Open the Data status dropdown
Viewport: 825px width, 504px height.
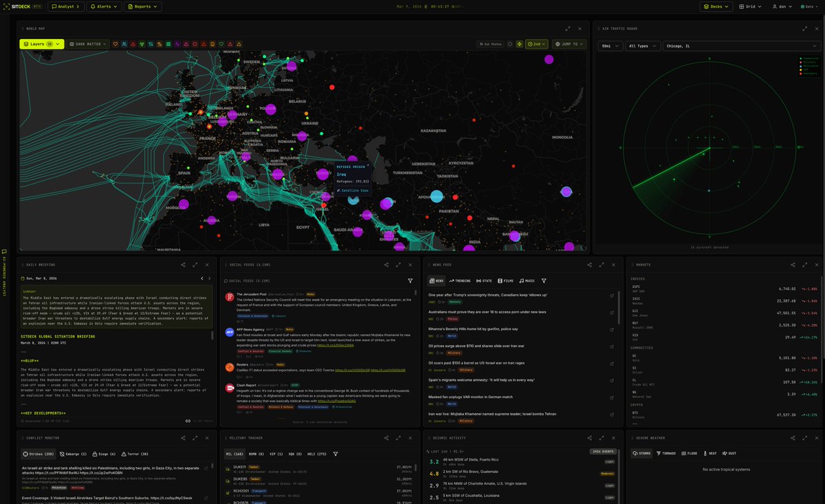click(808, 6)
